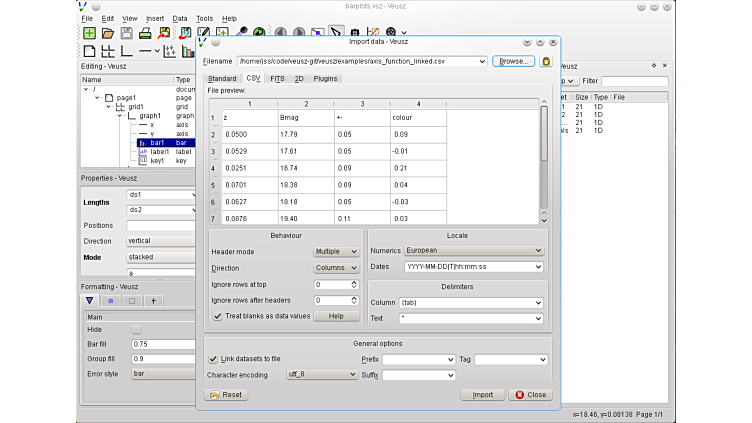This screenshot has width=752, height=423.
Task: Toggle Link datasets to file checkbox
Action: [213, 359]
